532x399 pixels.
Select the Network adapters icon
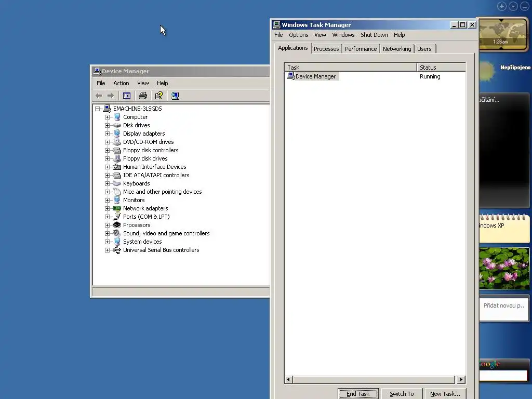pos(117,208)
